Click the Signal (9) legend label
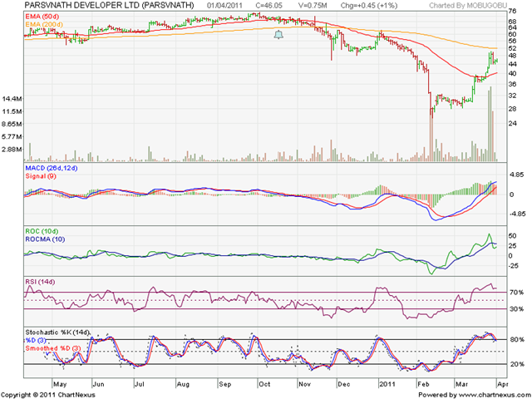The image size is (532, 399). click(41, 176)
